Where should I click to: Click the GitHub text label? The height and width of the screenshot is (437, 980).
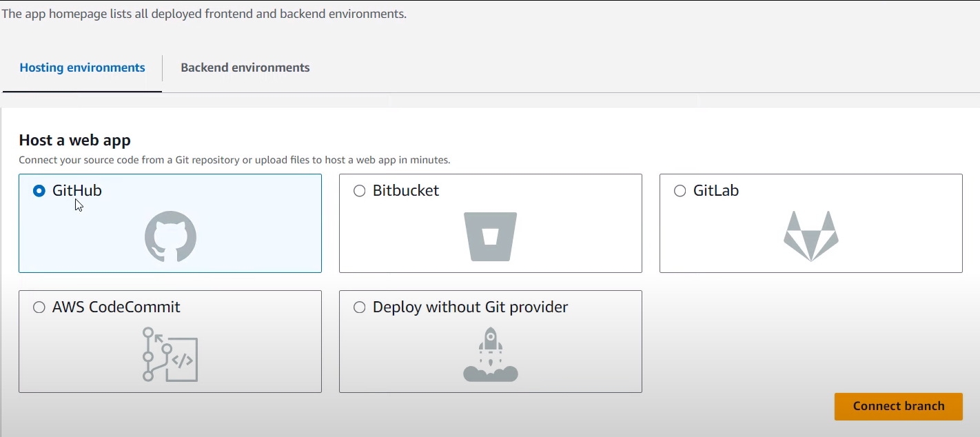click(x=77, y=191)
